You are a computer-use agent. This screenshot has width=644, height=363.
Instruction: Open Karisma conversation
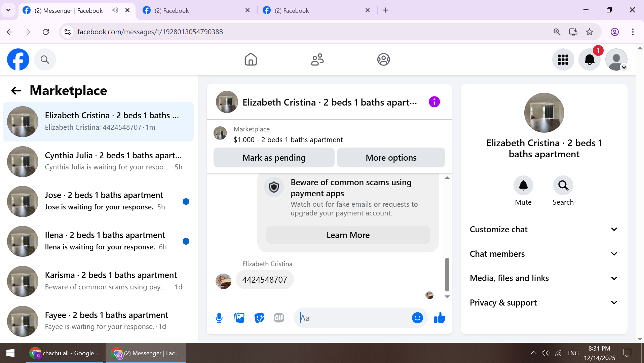98,281
